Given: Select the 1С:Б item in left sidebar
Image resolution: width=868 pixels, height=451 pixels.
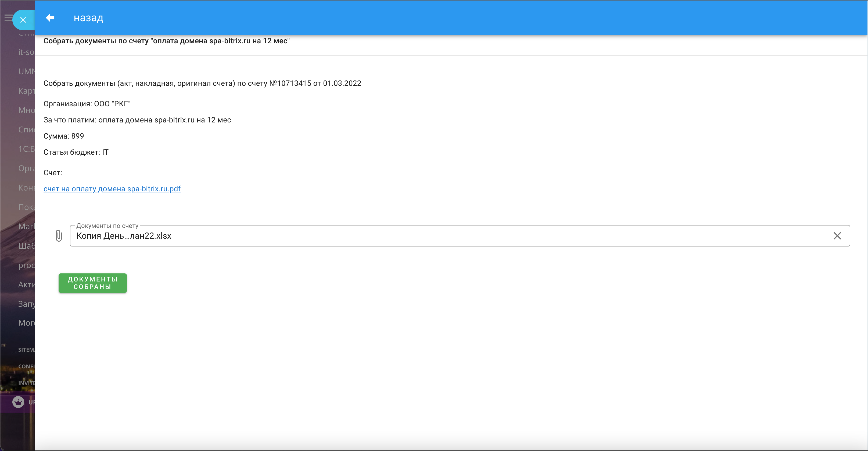Looking at the screenshot, I should pos(26,149).
